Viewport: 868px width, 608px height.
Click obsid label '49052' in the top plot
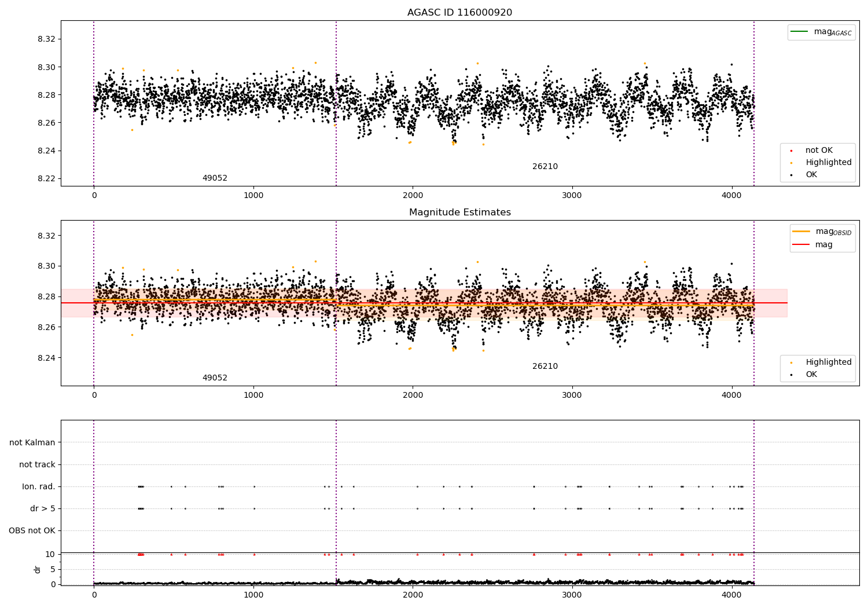(215, 178)
